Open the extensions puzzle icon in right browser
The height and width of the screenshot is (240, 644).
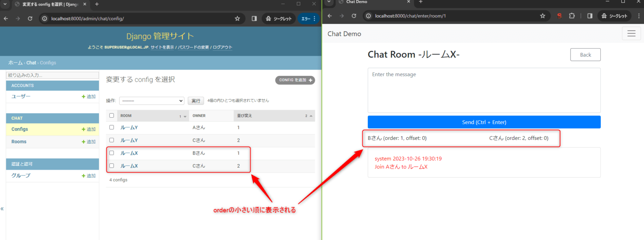click(571, 16)
